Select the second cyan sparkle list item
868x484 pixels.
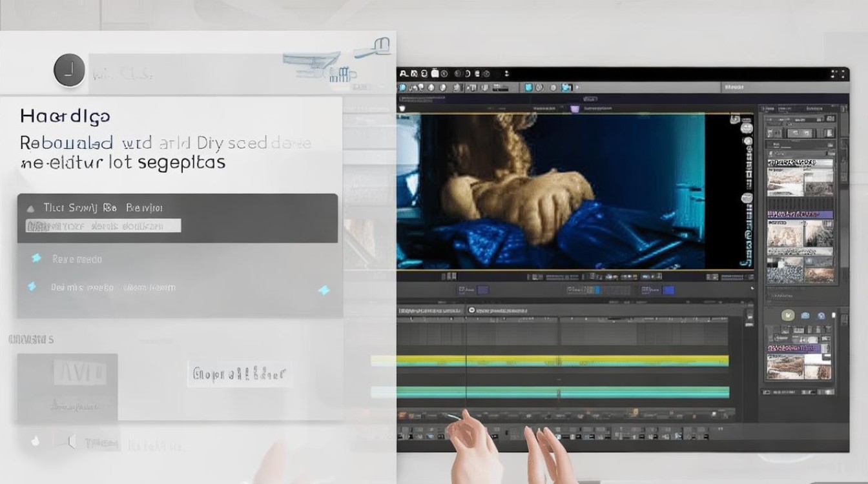[x=32, y=287]
